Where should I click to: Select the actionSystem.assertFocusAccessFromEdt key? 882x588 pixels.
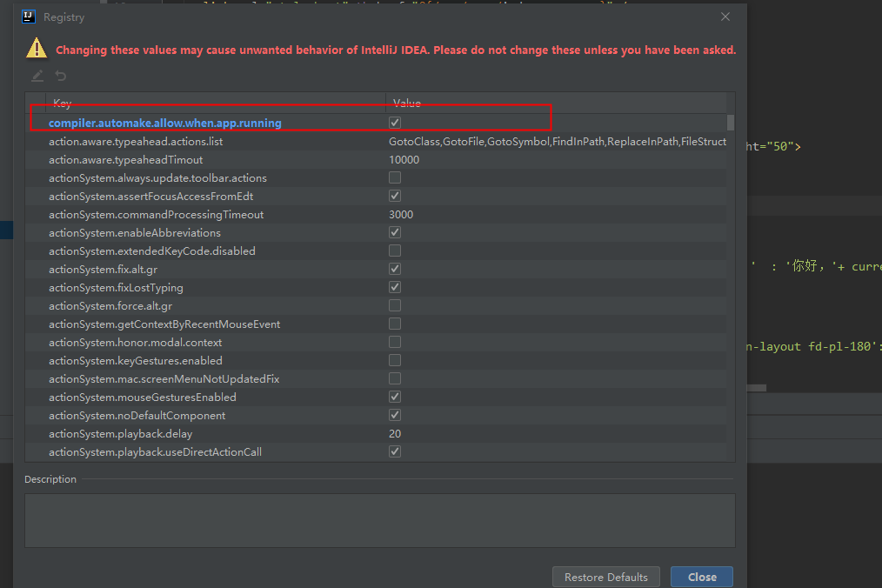click(x=150, y=197)
